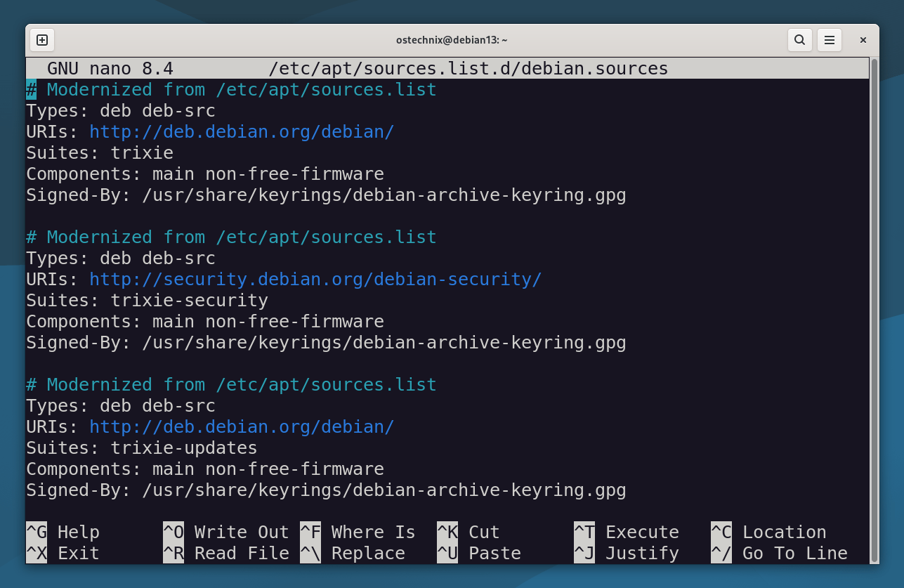Open the deb.debian.org URI link
The height and width of the screenshot is (588, 904).
(242, 131)
